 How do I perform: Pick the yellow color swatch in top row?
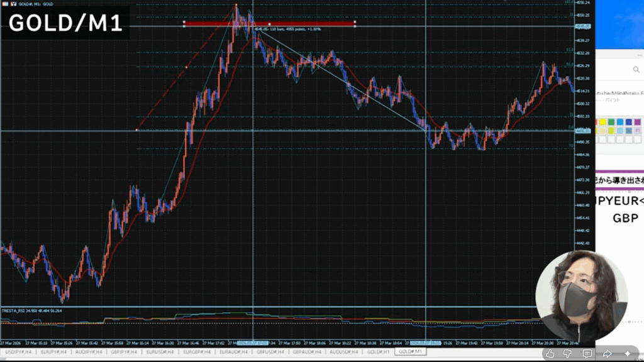tap(602, 122)
